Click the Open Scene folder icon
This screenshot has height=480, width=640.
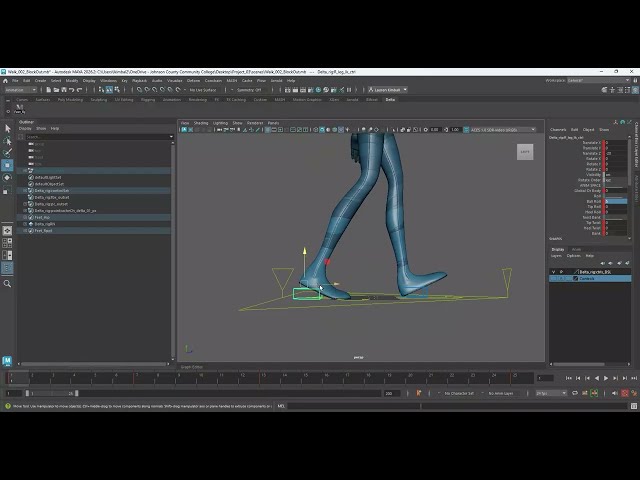point(56,90)
